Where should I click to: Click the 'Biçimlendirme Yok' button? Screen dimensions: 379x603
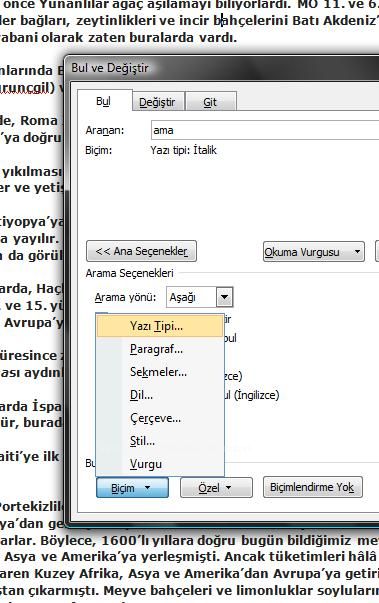point(313,487)
